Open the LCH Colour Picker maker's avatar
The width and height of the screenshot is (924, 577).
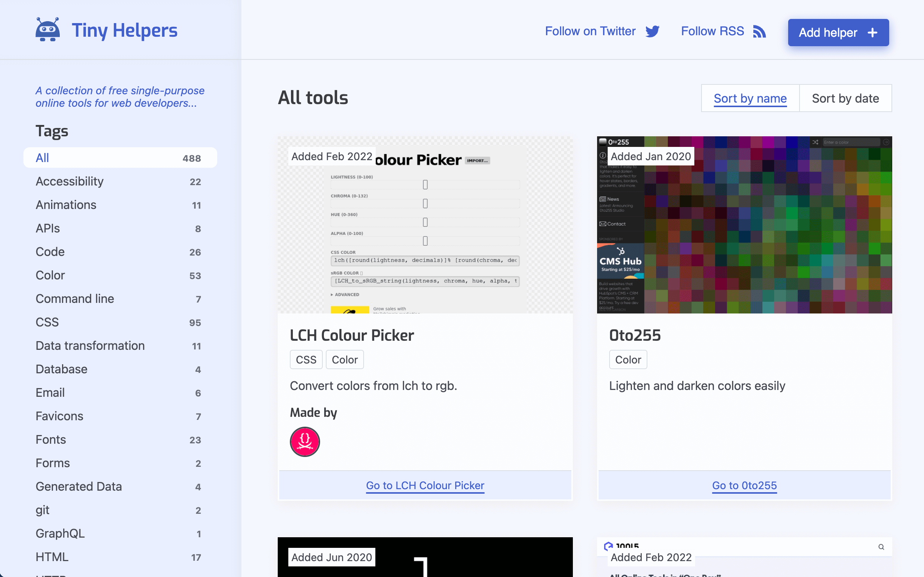(x=305, y=441)
